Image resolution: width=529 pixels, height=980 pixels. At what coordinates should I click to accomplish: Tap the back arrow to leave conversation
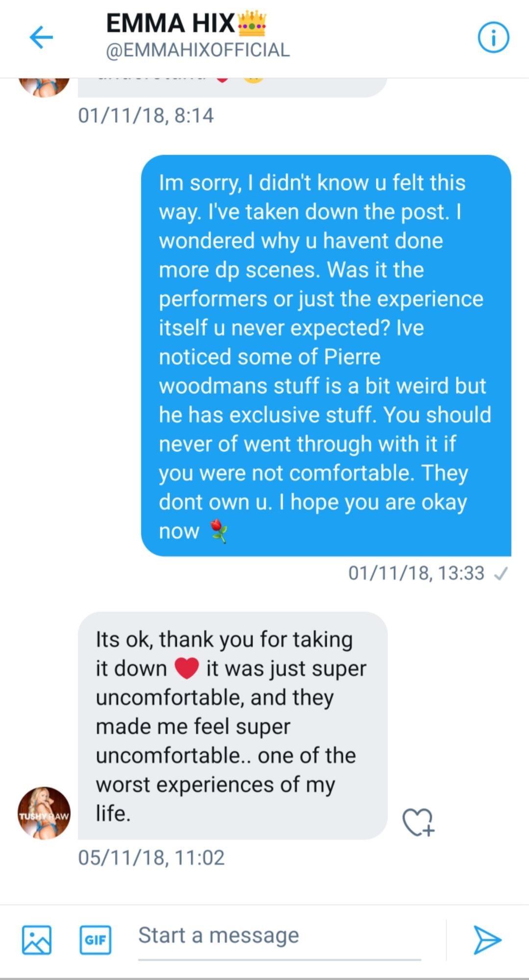click(x=41, y=37)
